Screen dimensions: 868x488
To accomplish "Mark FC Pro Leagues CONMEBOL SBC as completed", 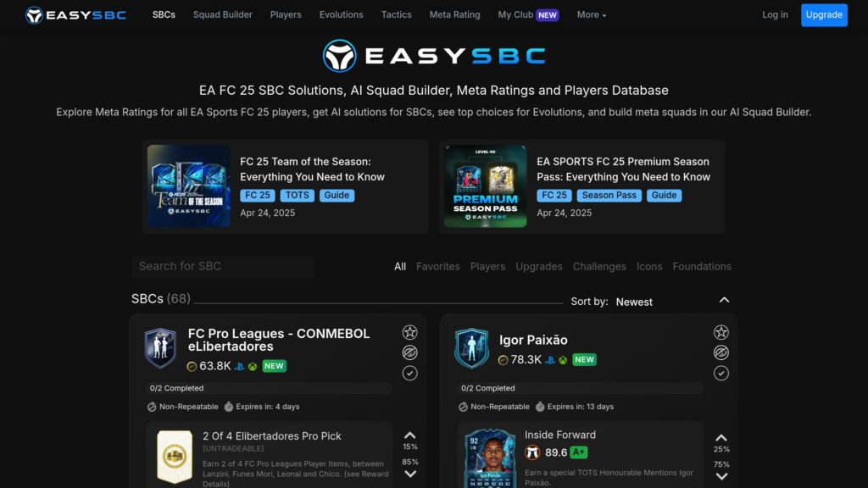I will (x=409, y=373).
